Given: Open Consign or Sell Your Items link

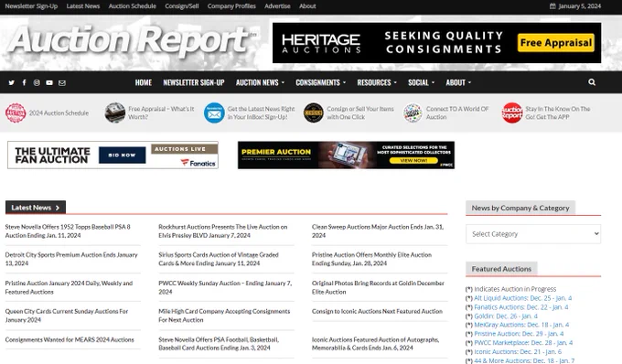Looking at the screenshot, I should click(x=360, y=112).
